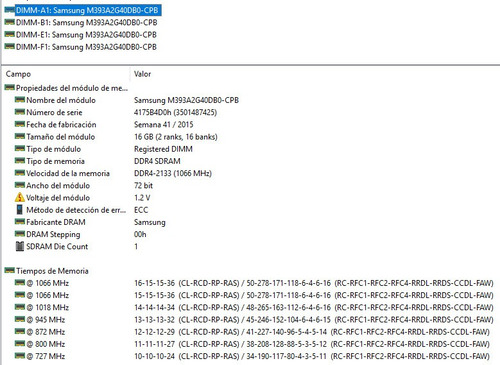
Task: Click the Tamaño del módulo row icon
Action: click(x=20, y=136)
